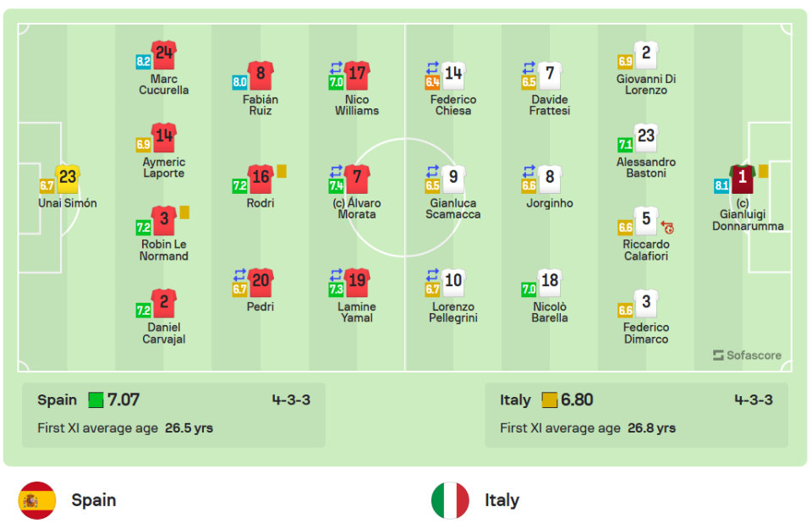This screenshot has height=529, width=812.
Task: Open the Spain team link with flag
Action: [68, 500]
